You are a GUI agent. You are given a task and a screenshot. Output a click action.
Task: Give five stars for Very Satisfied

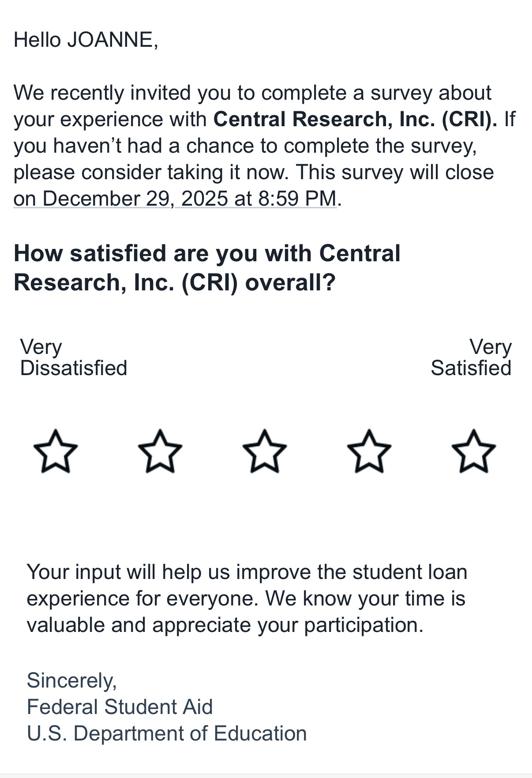(474, 452)
